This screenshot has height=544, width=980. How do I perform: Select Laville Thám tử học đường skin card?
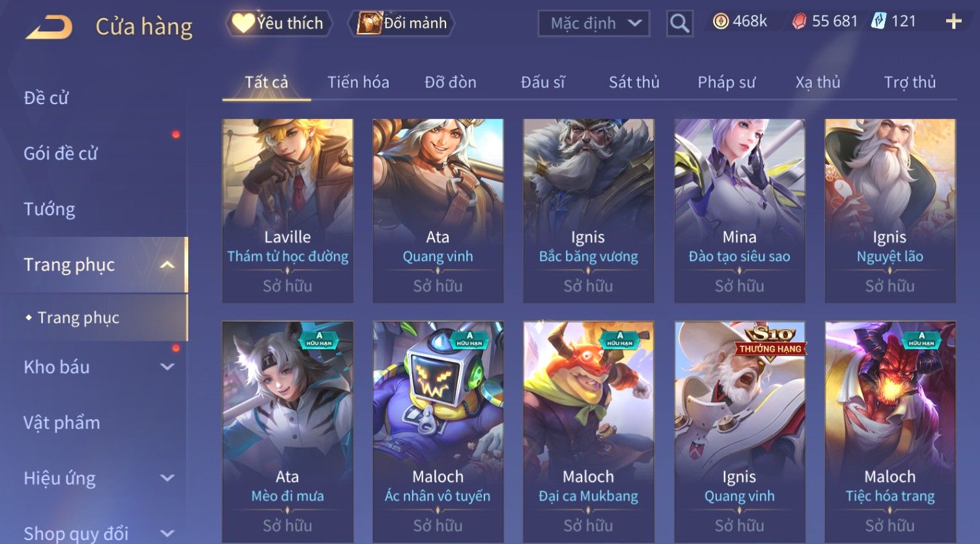click(288, 211)
